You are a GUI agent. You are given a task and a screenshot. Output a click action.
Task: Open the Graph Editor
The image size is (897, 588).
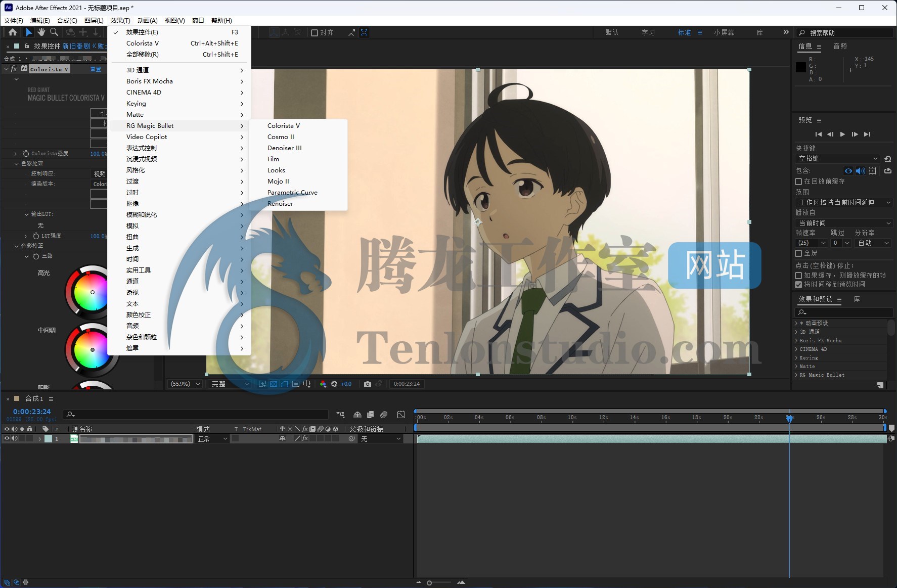[401, 415]
